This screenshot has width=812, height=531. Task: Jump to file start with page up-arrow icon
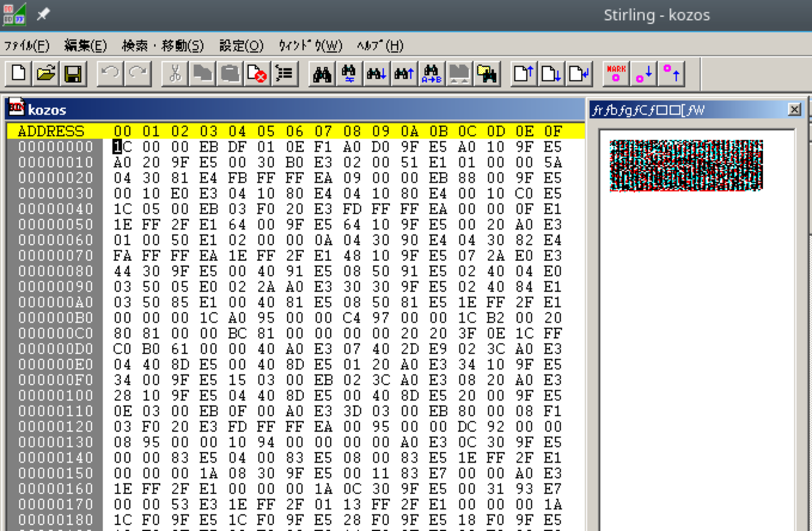pos(523,74)
